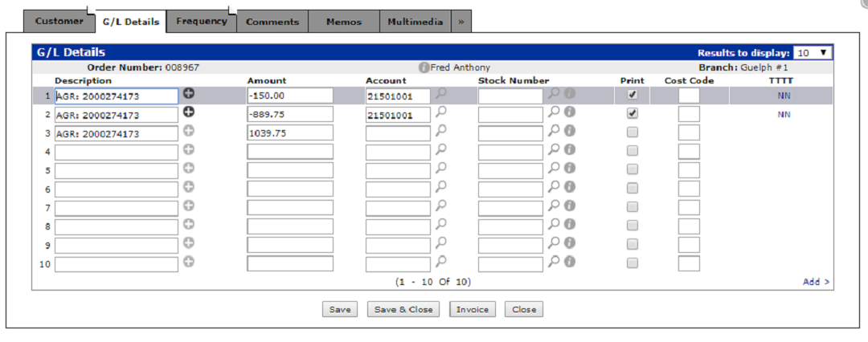Open stock number lookup magnifier on row 7
Image resolution: width=868 pixels, height=342 pixels.
[554, 206]
